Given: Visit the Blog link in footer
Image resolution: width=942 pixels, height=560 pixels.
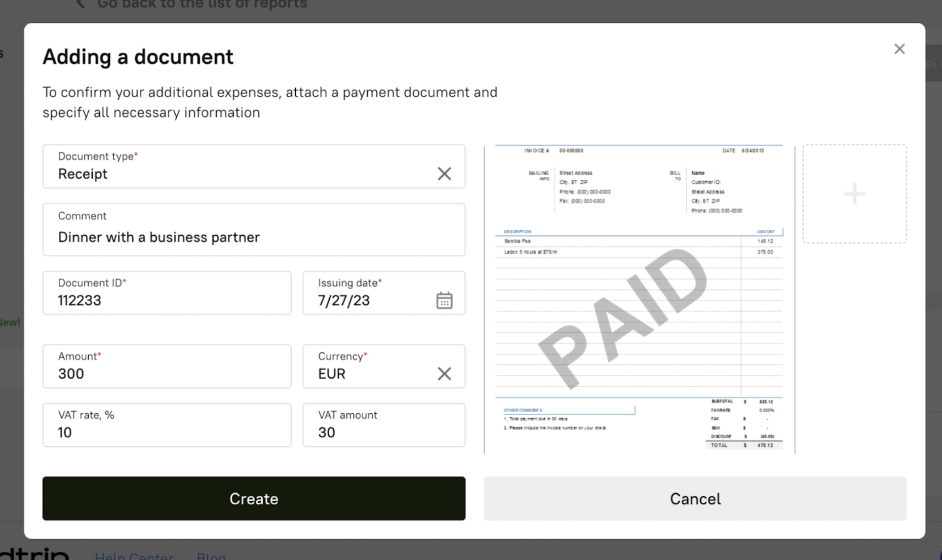Looking at the screenshot, I should tap(211, 556).
